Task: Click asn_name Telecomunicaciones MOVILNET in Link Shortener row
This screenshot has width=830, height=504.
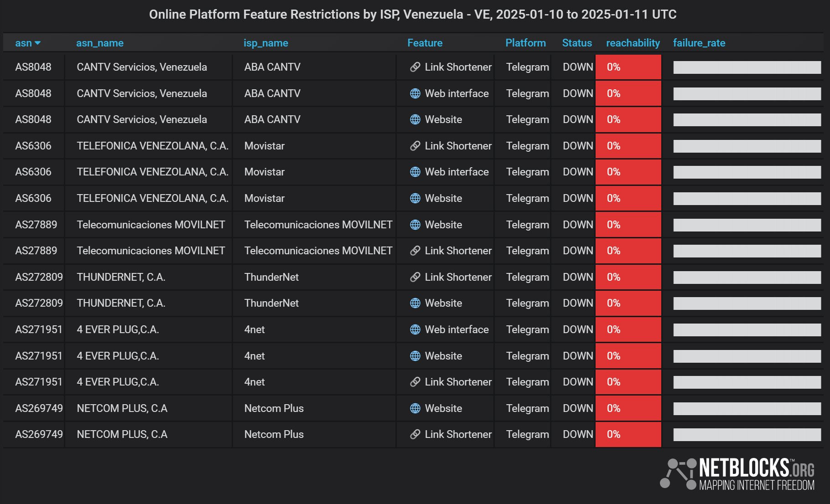Action: click(x=151, y=251)
